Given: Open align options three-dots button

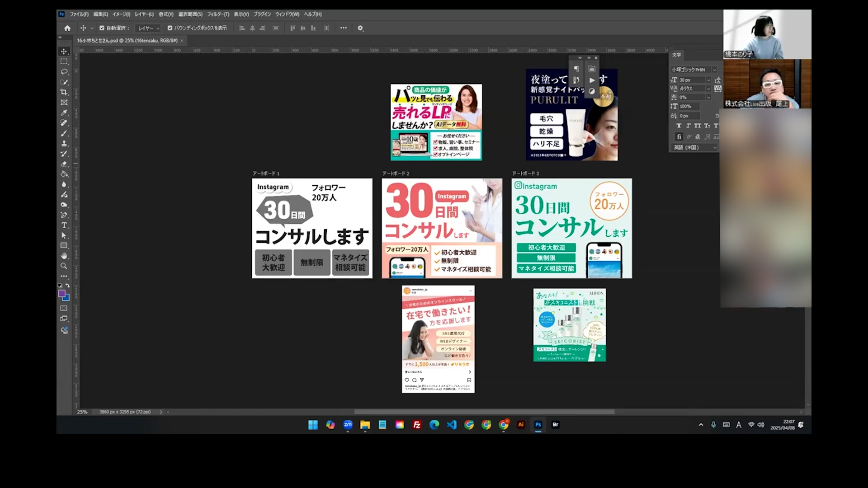Looking at the screenshot, I should pos(344,28).
